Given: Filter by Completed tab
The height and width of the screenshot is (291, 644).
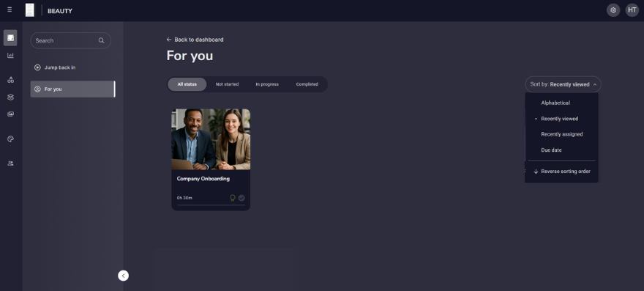Looking at the screenshot, I should pos(307,84).
